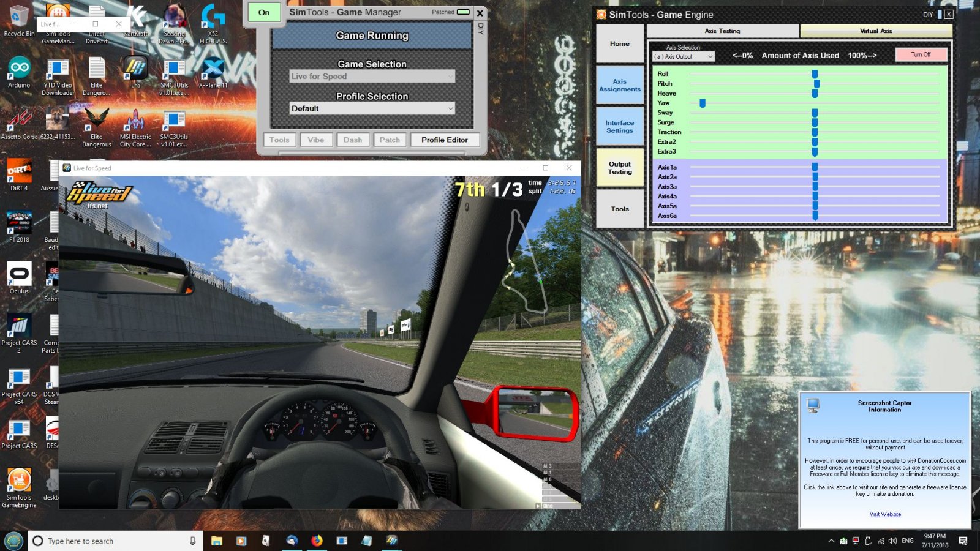Open Project CARS x64 desktop shortcut

[19, 385]
